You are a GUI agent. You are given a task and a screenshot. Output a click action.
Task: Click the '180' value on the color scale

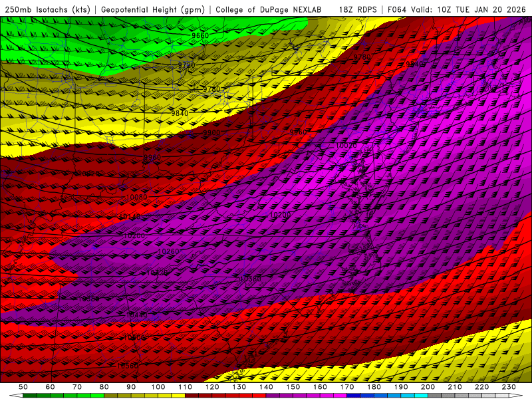click(x=374, y=387)
